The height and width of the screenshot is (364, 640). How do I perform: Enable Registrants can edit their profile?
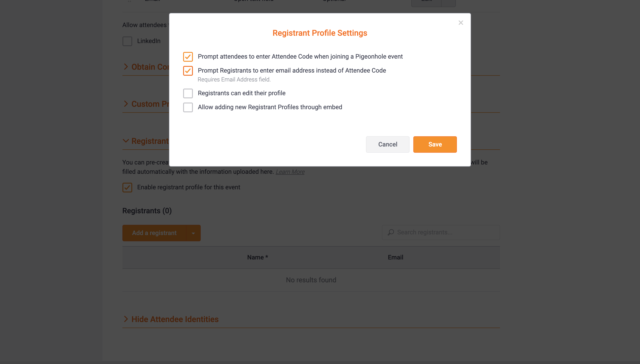click(188, 93)
